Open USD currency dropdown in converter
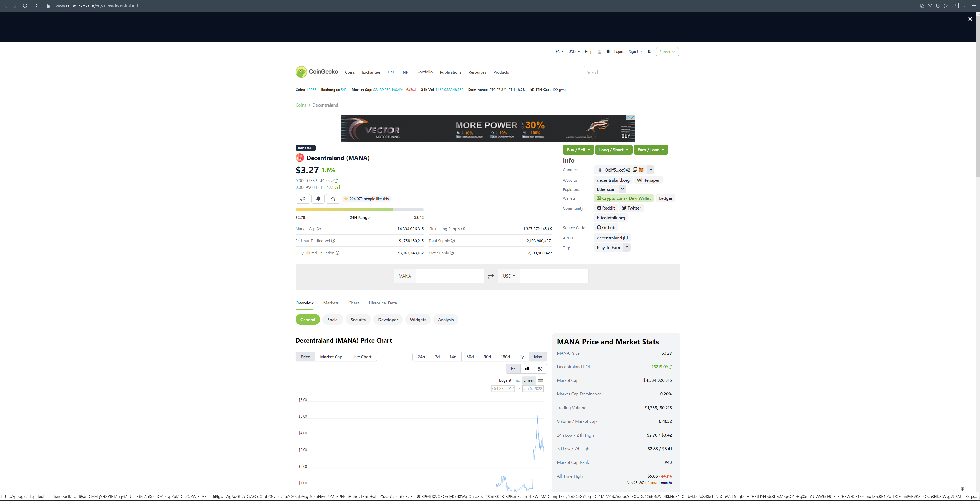This screenshot has width=980, height=501. 509,276
